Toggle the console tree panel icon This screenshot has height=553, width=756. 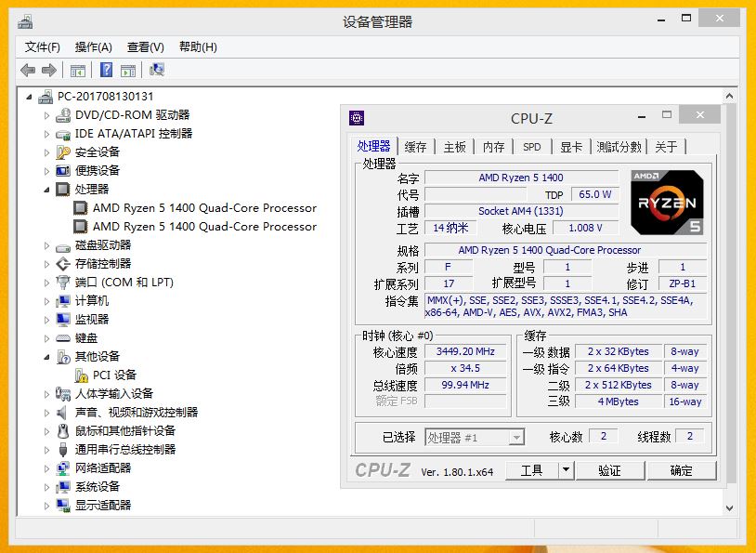[x=79, y=70]
